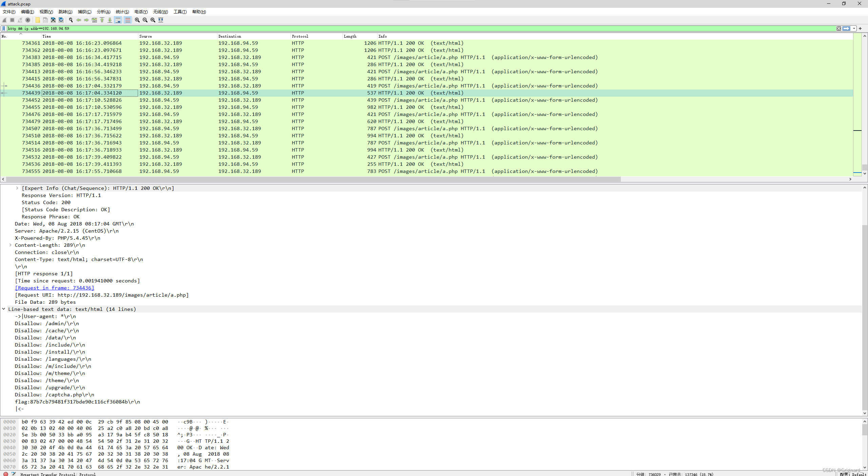Jump to last packet icon
This screenshot has height=476, width=868.
pos(110,20)
